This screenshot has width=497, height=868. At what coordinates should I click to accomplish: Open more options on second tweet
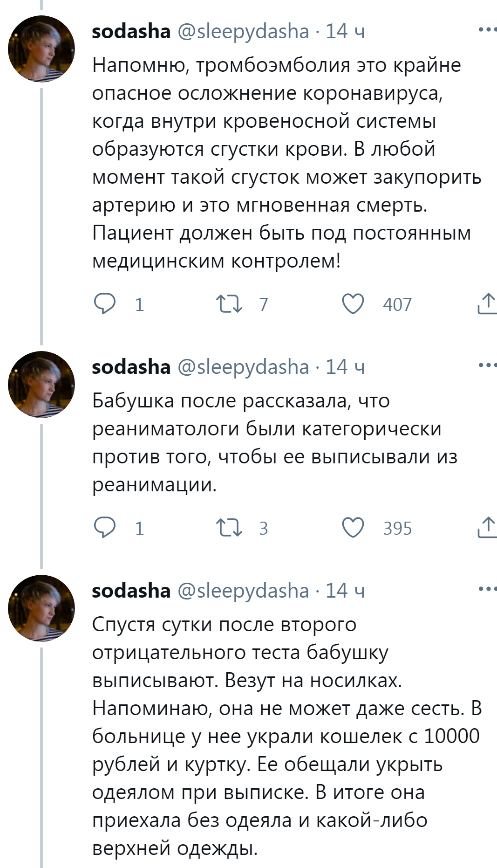pos(487,365)
